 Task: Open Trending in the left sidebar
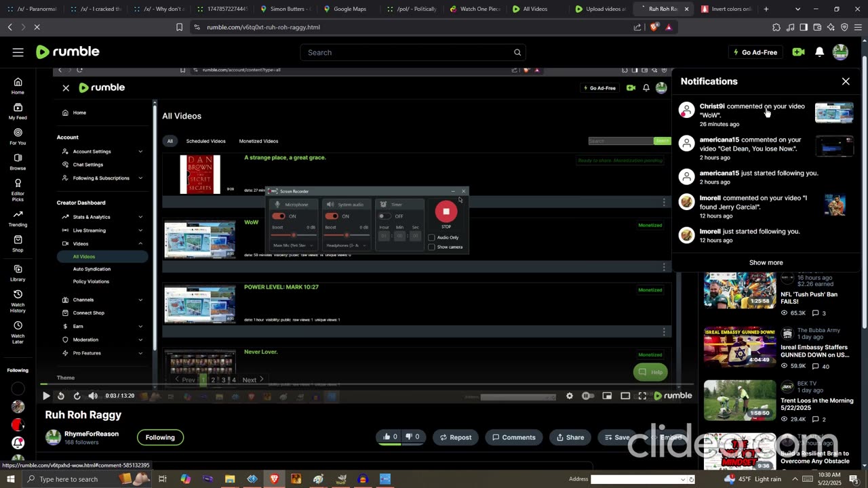(18, 218)
